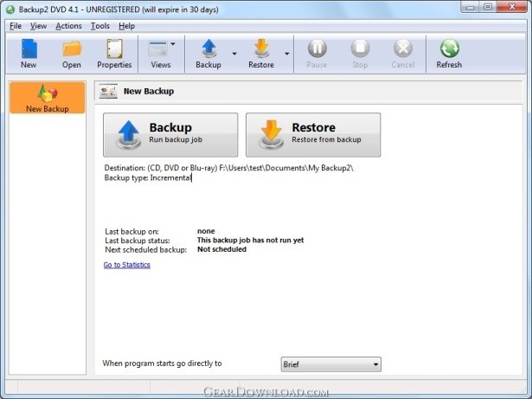The image size is (532, 399).
Task: Minimize the Backup2 DVD window
Action: (x=471, y=7)
